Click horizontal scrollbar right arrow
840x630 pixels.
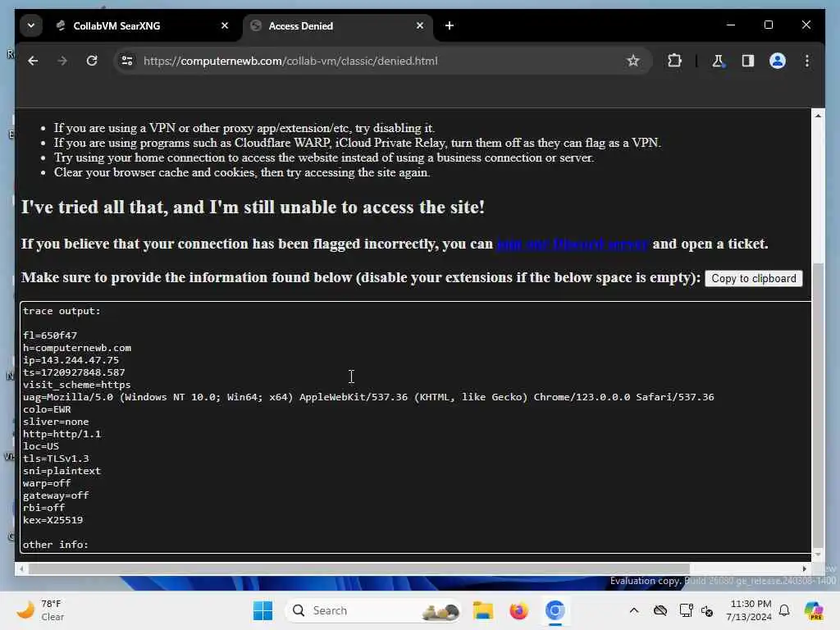[805, 568]
